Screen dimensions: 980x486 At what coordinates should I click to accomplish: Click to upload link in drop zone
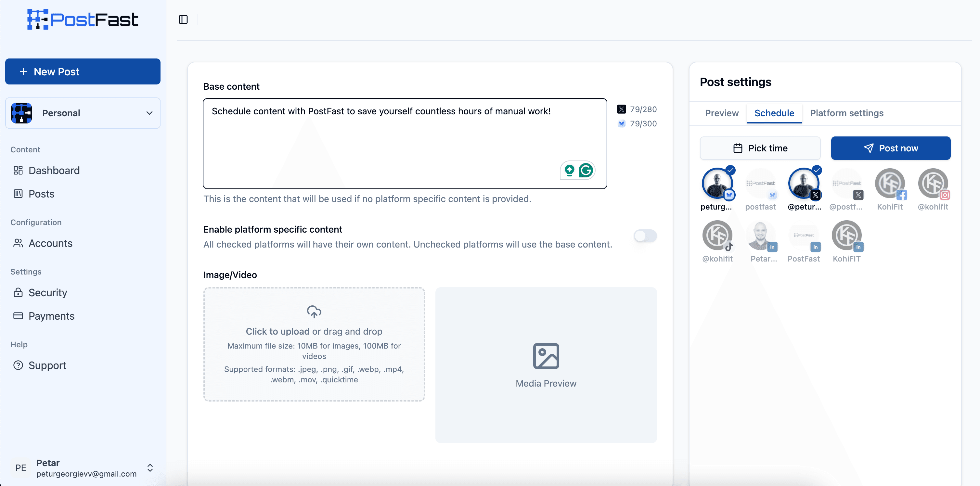point(277,332)
